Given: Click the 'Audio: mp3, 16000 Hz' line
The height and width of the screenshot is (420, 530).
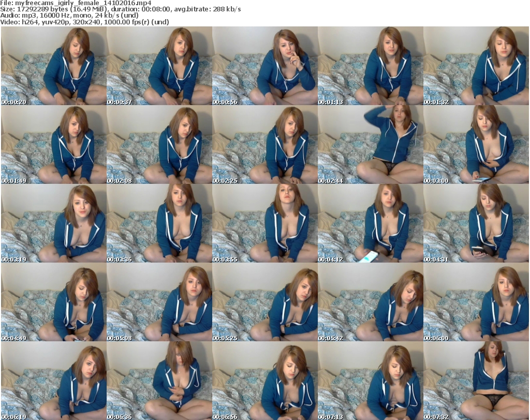Looking at the screenshot, I should point(69,16).
